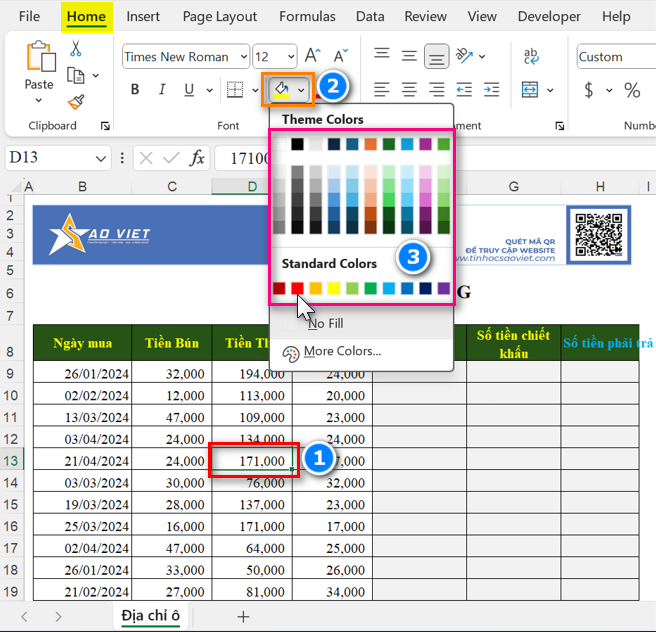Open More Colors dialog
656x632 pixels.
342,351
